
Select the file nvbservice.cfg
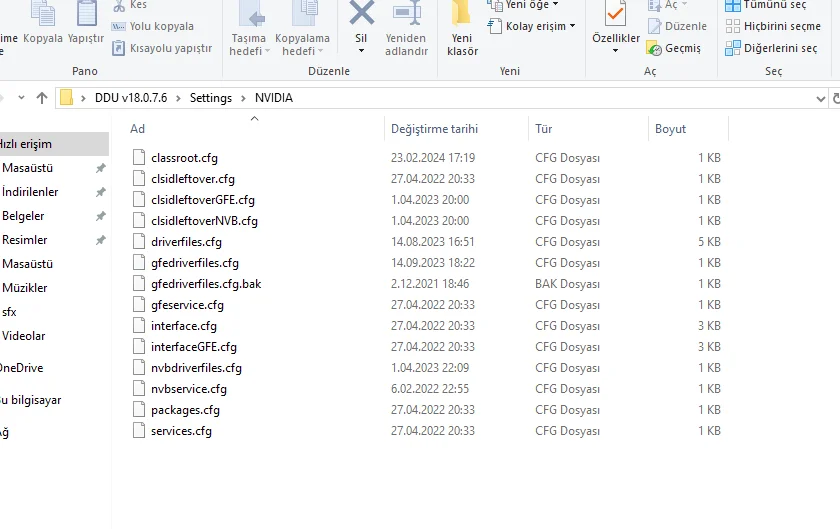189,389
